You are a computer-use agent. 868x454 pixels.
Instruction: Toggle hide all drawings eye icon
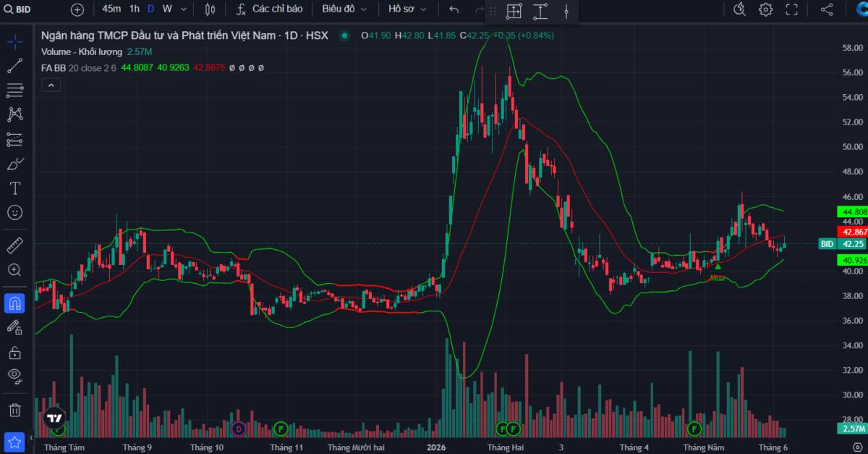(x=14, y=376)
